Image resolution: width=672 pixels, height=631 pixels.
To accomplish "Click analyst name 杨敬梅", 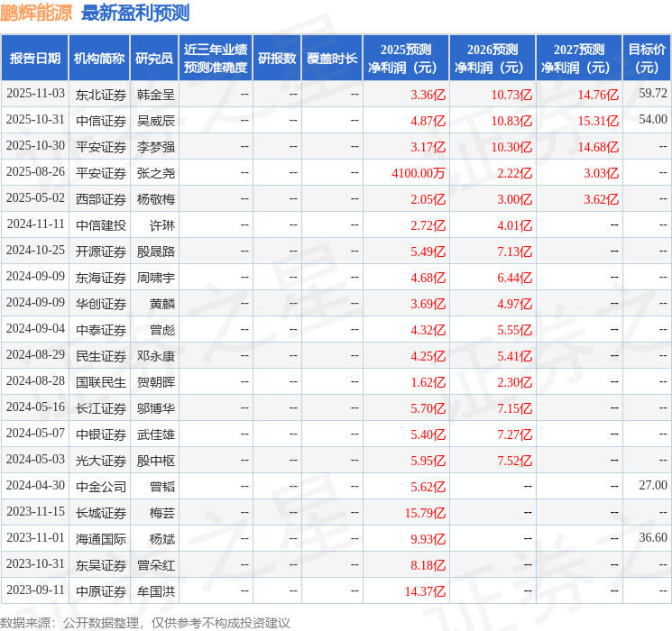I will pos(156,199).
